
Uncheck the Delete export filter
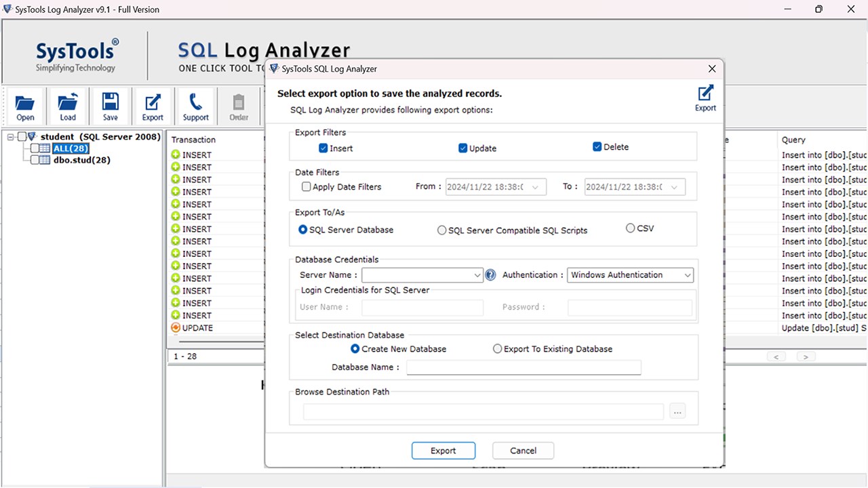(597, 146)
